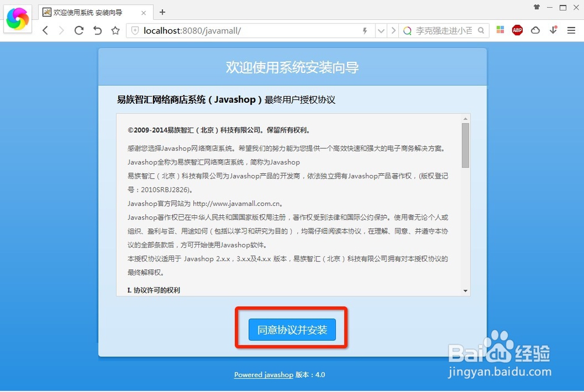Open the Powered javashop link
584x392 pixels.
[264, 375]
